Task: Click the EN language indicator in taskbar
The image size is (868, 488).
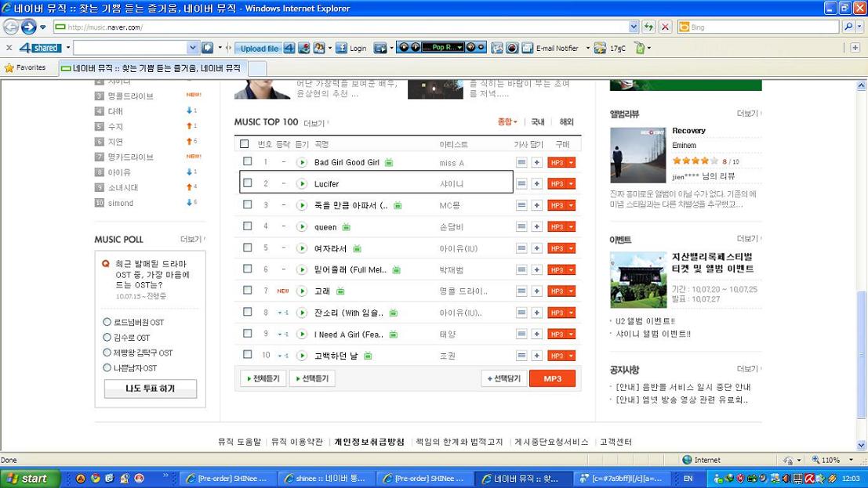Action: coord(688,479)
